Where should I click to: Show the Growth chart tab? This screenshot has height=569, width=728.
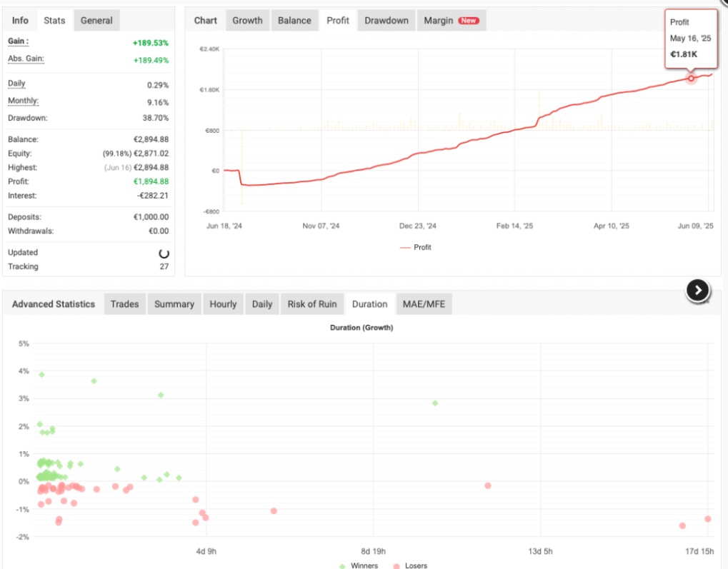click(x=247, y=20)
